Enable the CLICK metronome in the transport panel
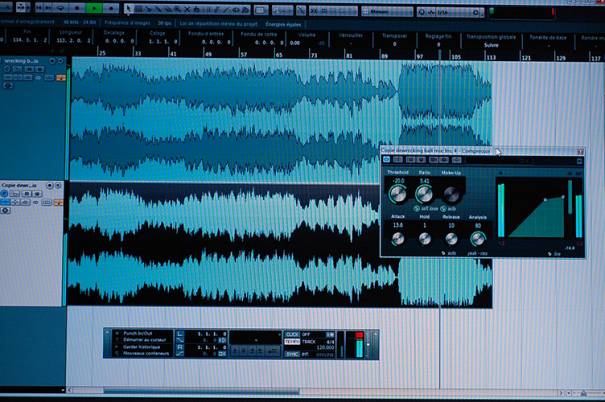 [292, 334]
